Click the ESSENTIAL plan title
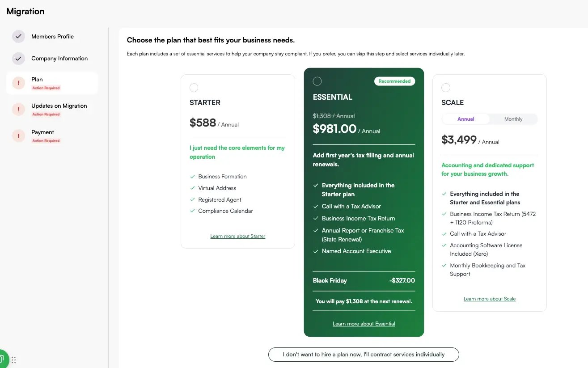The image size is (588, 368). click(x=333, y=97)
